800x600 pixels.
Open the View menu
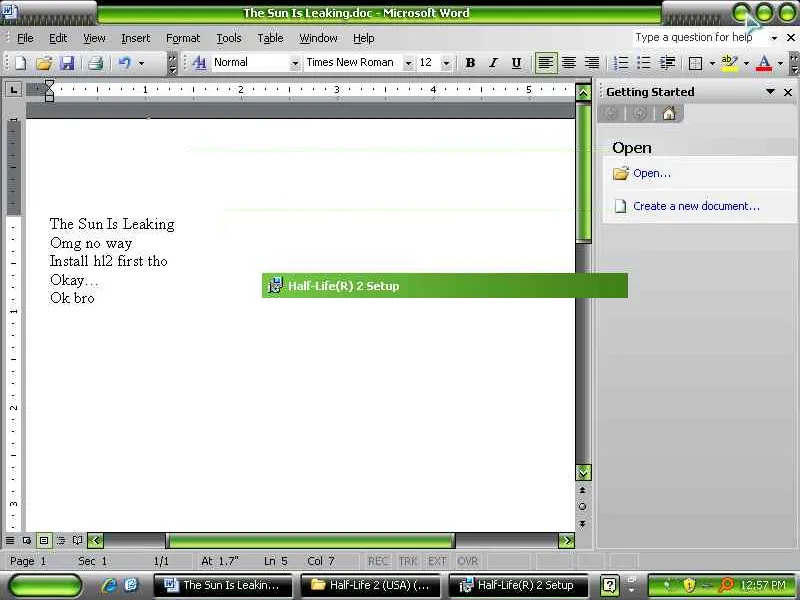94,38
